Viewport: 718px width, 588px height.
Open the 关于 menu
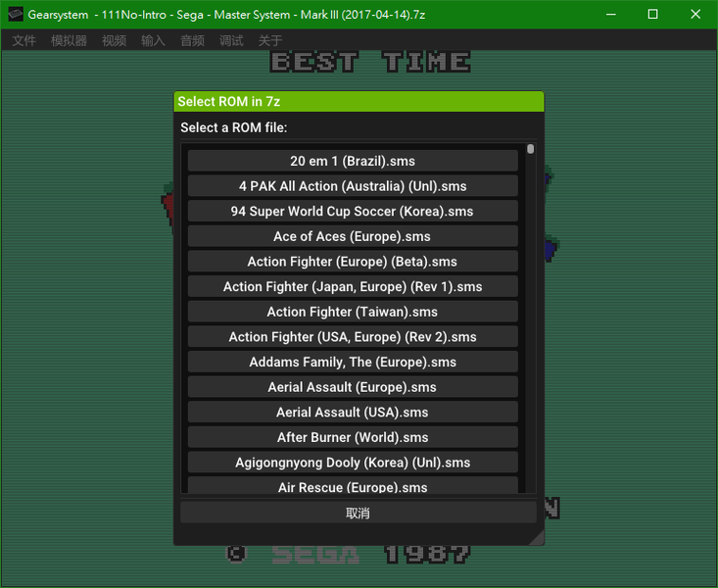click(x=270, y=40)
